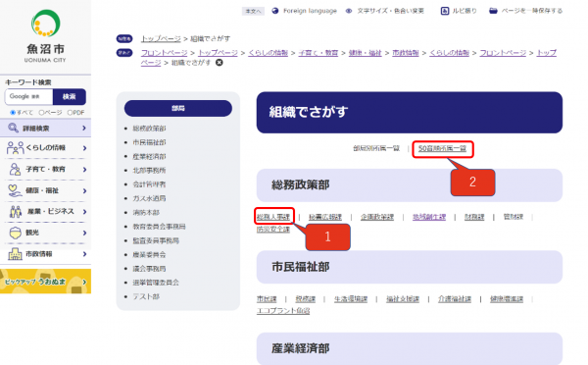588x365 pixels.
Task: Open the 税務課 link
Action: pos(305,299)
